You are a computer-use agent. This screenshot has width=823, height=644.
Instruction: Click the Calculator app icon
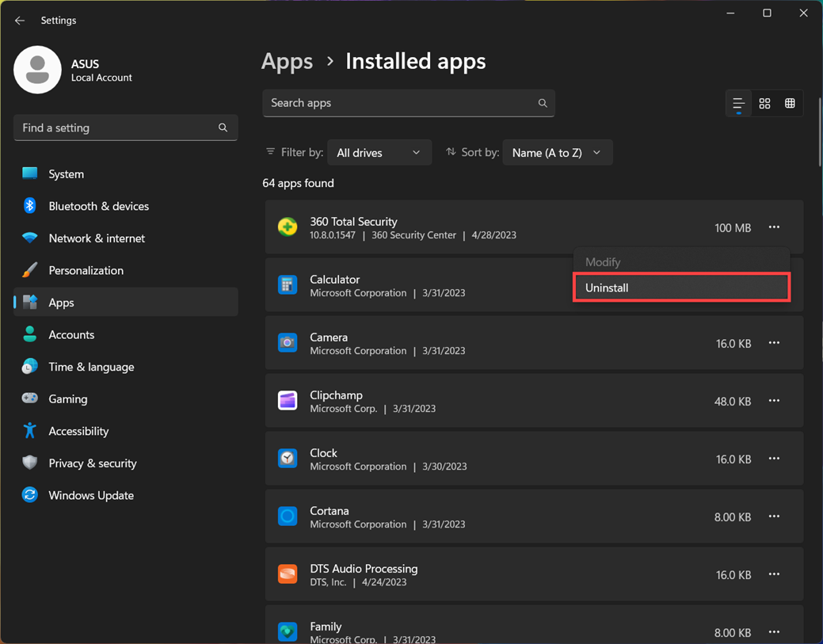click(x=288, y=285)
